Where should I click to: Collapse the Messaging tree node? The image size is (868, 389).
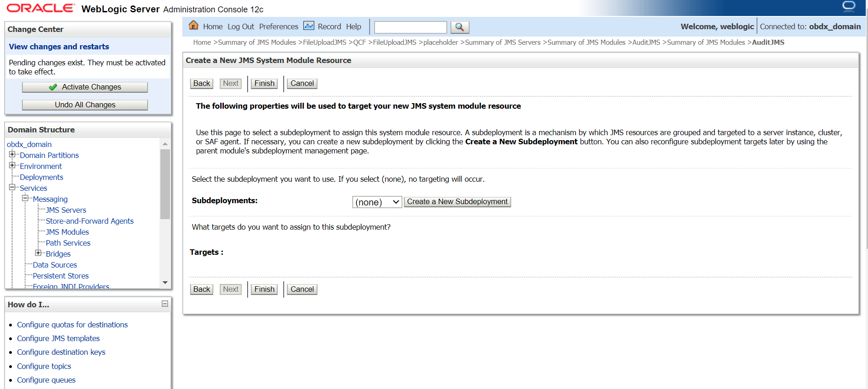click(25, 198)
